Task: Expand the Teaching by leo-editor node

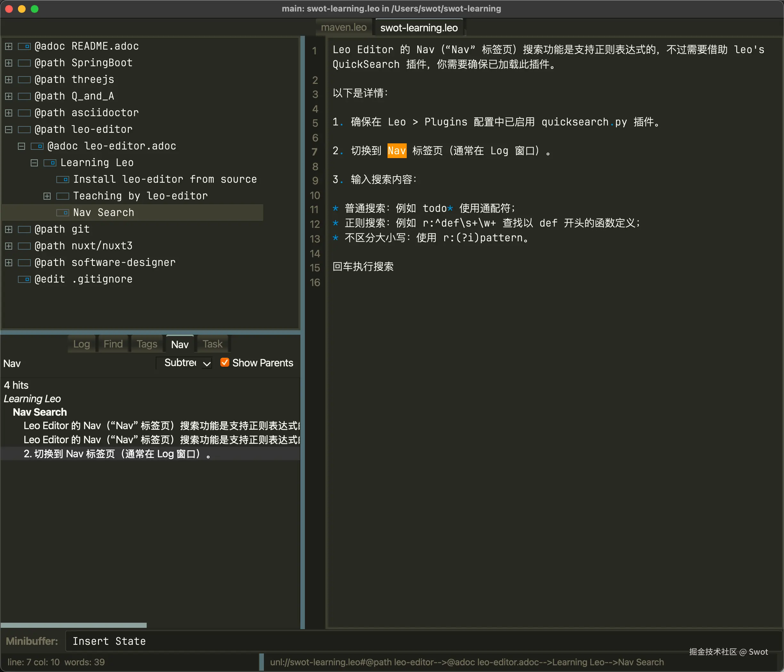Action: click(x=47, y=196)
